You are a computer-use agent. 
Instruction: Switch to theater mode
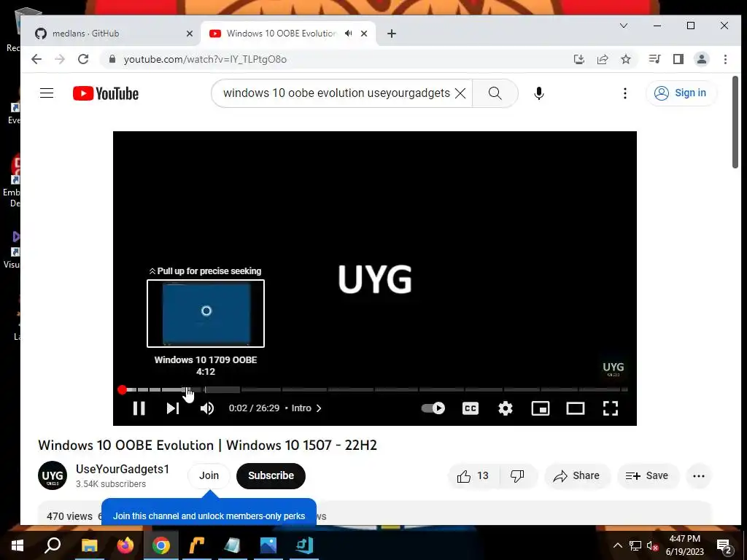(x=576, y=408)
